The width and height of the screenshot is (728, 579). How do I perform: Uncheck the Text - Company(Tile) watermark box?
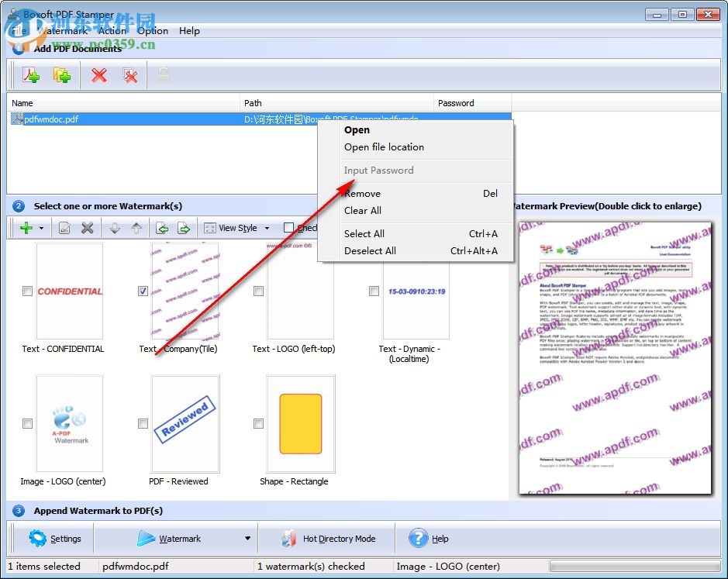tap(143, 291)
